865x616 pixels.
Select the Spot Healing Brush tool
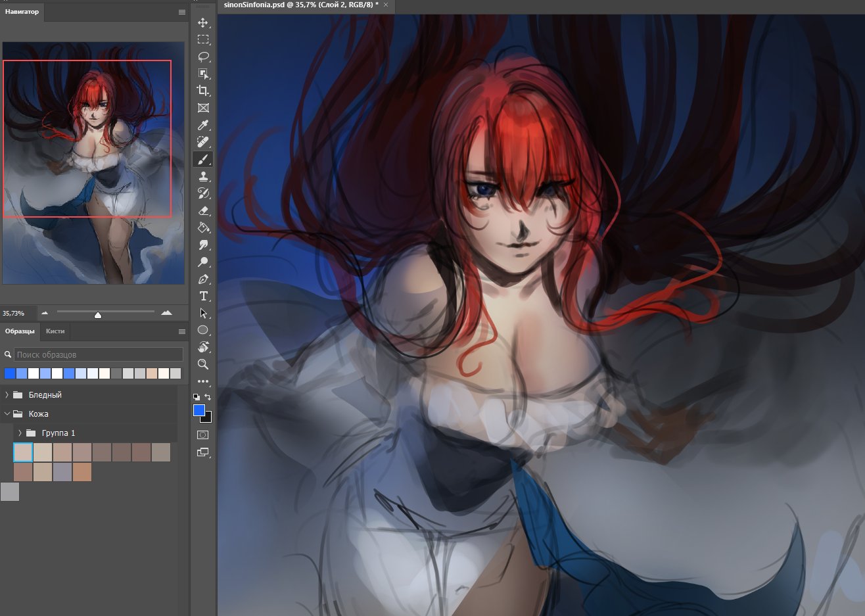pos(203,142)
